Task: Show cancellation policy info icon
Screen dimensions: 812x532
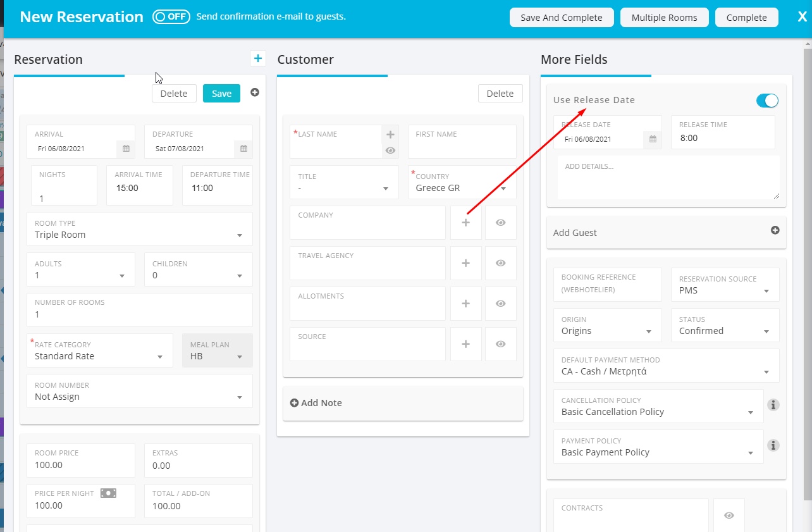Action: pyautogui.click(x=773, y=405)
